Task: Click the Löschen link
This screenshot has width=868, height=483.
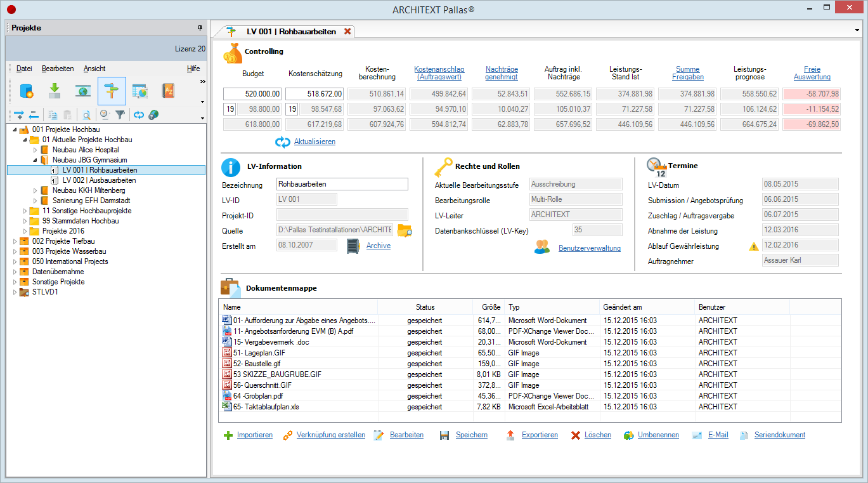Action: (598, 435)
